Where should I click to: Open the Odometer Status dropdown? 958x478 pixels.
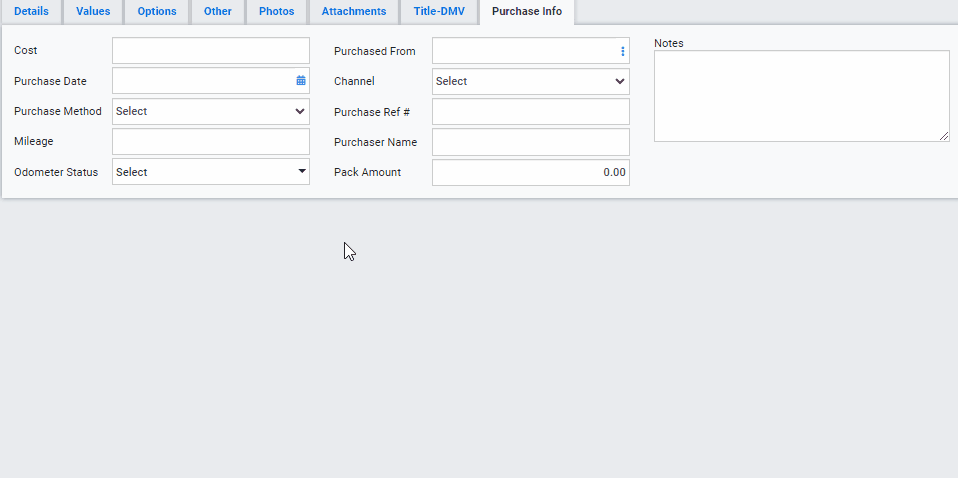tap(211, 172)
